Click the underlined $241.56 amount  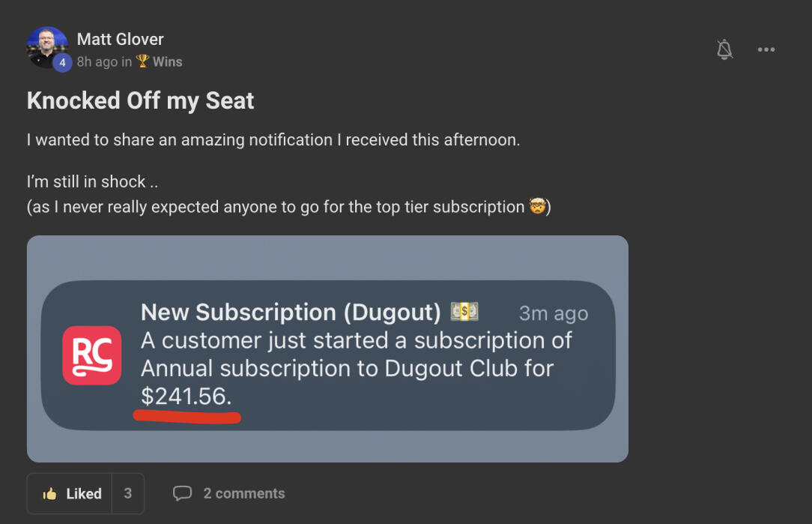click(x=186, y=397)
